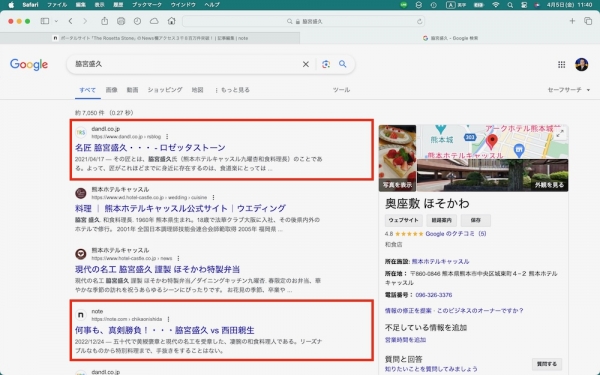Screen dimensions: 600x375
Task: Go back to the previous page
Action: pos(70,21)
